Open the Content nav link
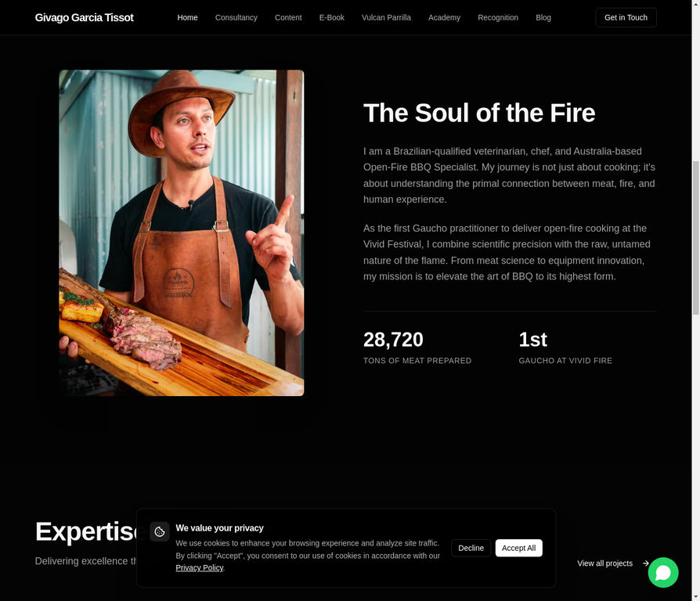The image size is (700, 601). click(288, 17)
